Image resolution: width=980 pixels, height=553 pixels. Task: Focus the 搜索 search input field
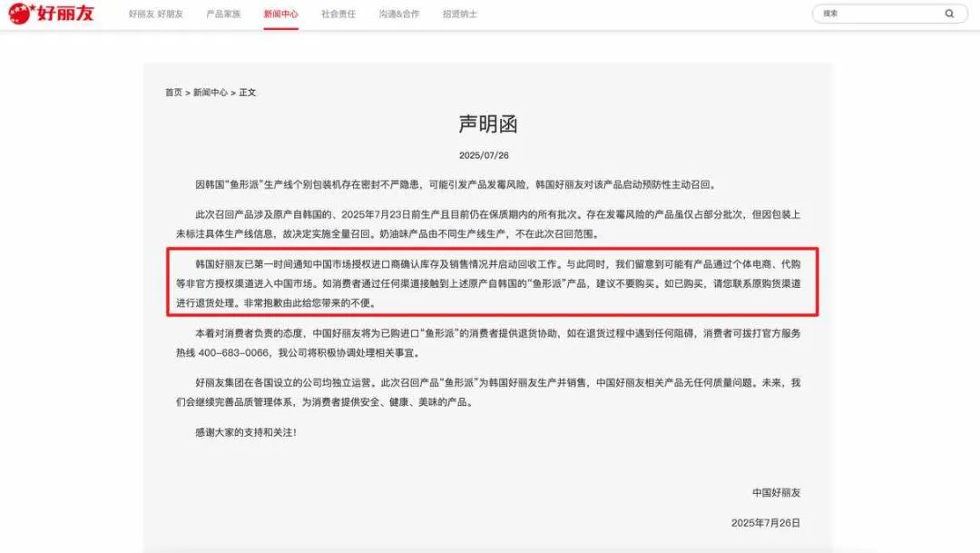(x=876, y=14)
